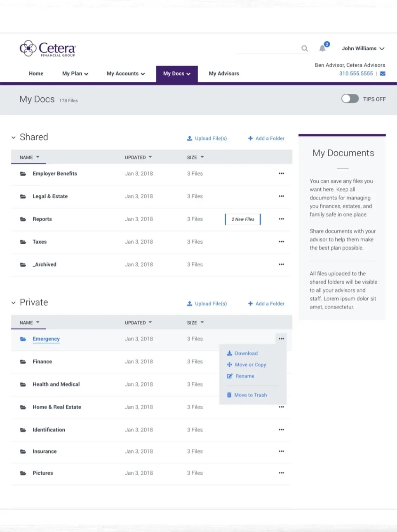Go to the Home tab

click(x=36, y=74)
